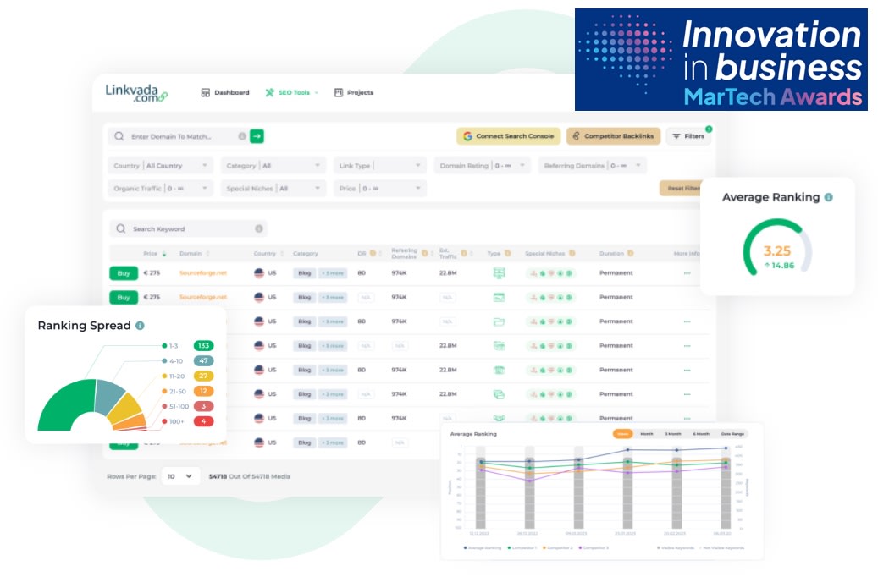Open the Organic Traffic filter dropdown

(x=161, y=189)
